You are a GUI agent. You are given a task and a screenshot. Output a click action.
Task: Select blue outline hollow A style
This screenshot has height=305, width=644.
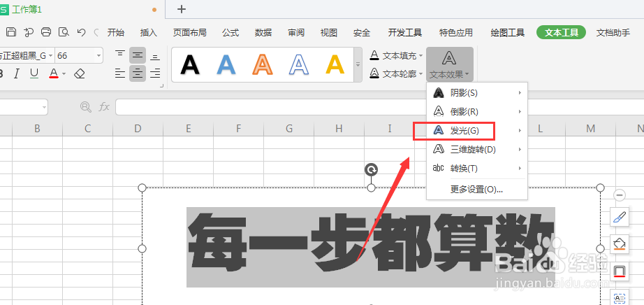click(x=298, y=64)
